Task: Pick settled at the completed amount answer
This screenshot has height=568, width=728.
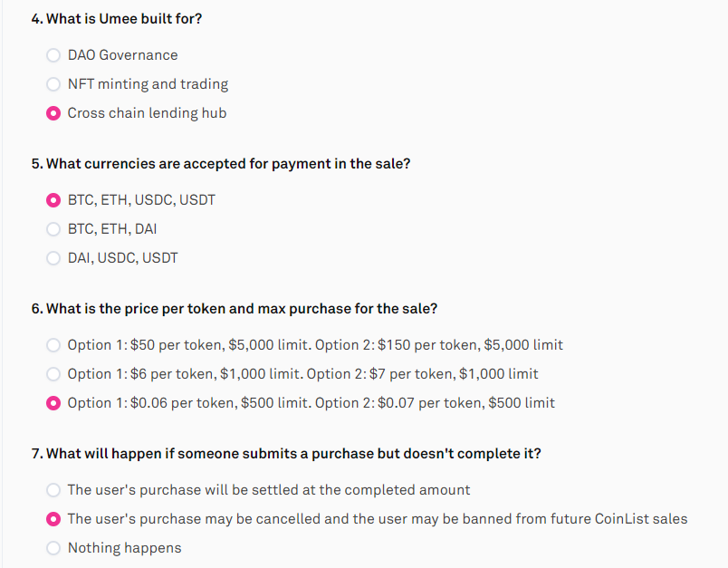Action: point(53,490)
